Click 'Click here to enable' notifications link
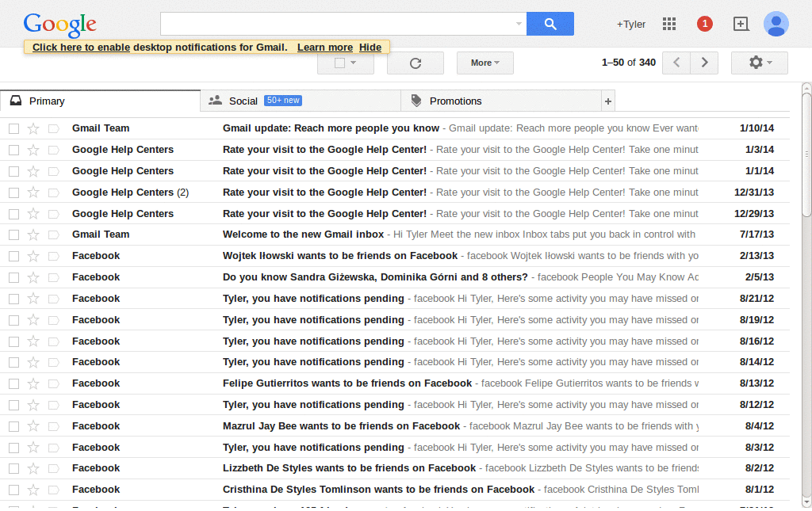 82,47
